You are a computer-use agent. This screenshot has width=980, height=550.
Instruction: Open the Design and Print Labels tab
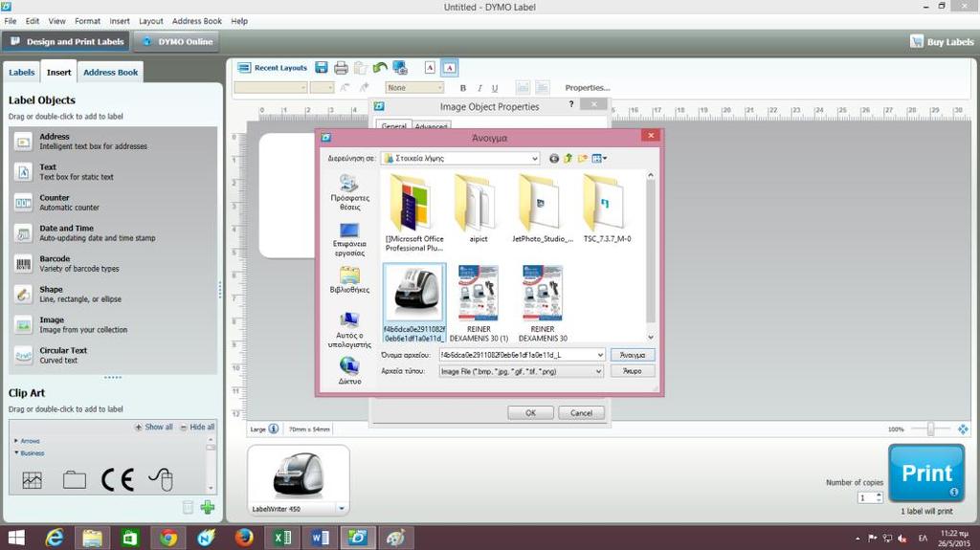(x=66, y=42)
